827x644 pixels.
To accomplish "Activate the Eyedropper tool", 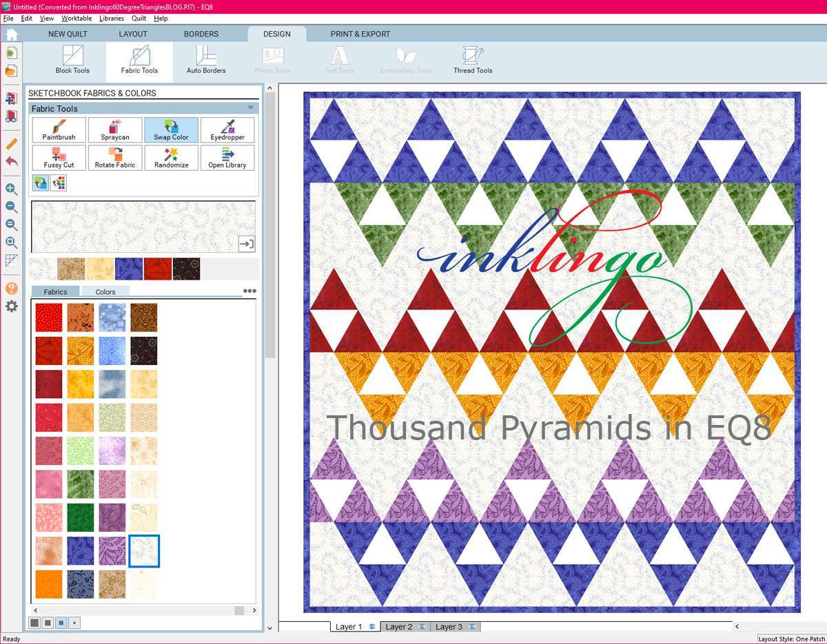I will pyautogui.click(x=227, y=129).
